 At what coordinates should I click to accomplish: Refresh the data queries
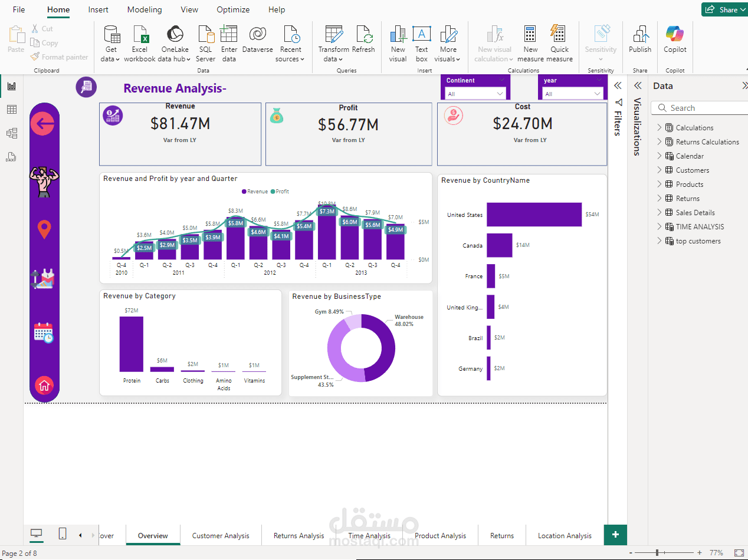pos(363,40)
